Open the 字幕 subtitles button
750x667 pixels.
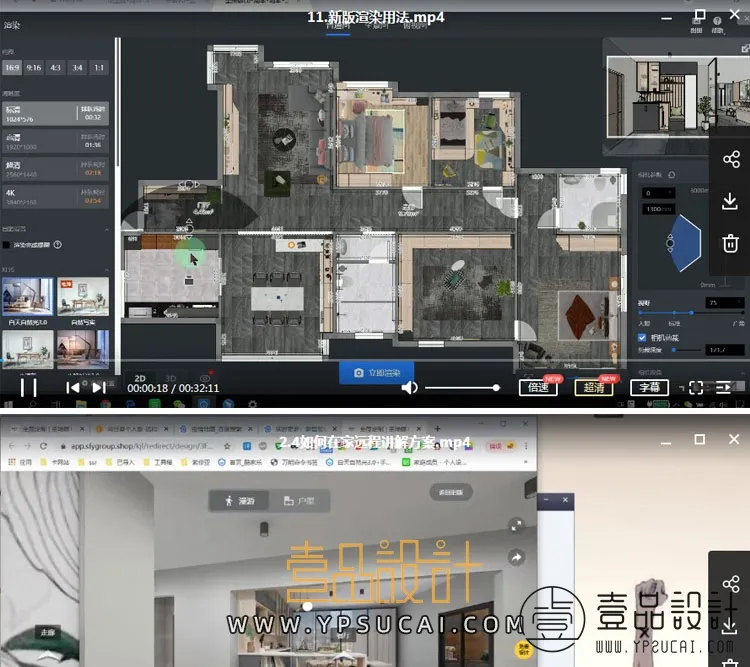[x=650, y=387]
